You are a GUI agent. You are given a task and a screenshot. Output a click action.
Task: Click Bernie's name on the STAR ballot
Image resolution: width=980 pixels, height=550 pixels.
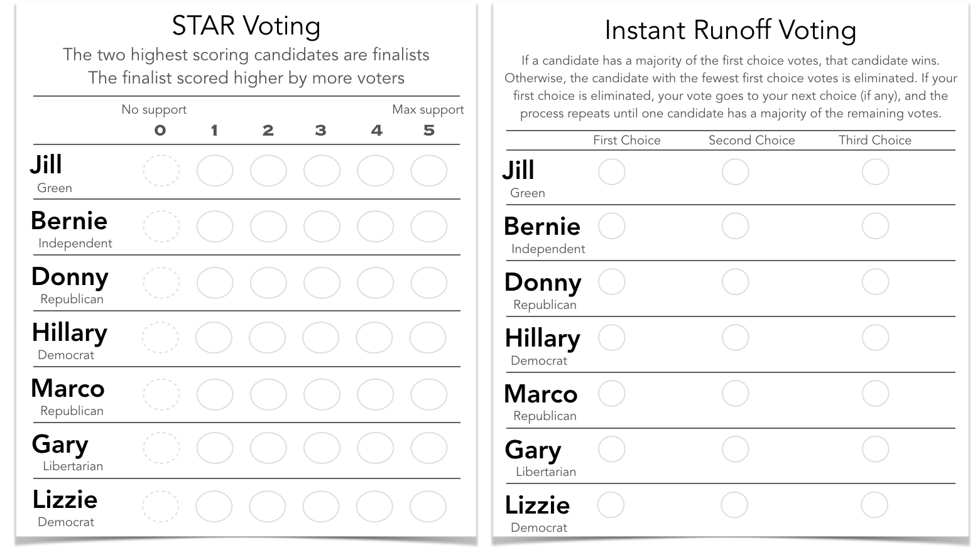[69, 221]
